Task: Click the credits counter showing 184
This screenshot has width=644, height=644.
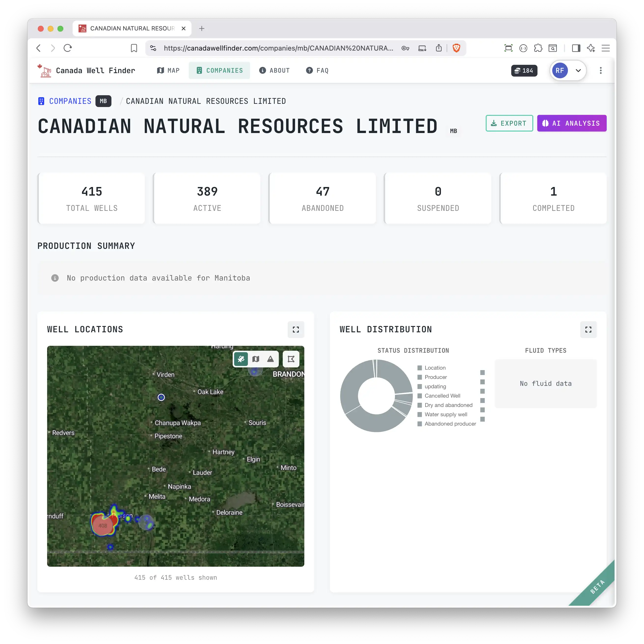Action: [524, 70]
